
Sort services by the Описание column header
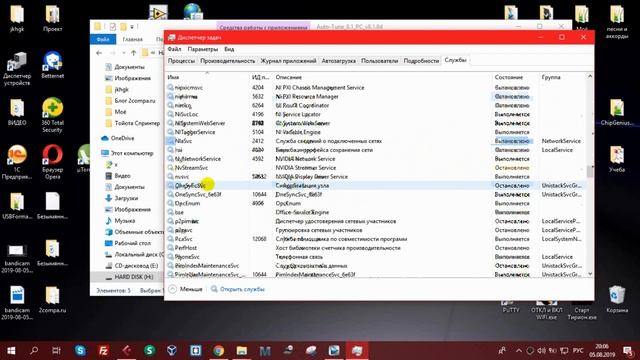(382, 77)
